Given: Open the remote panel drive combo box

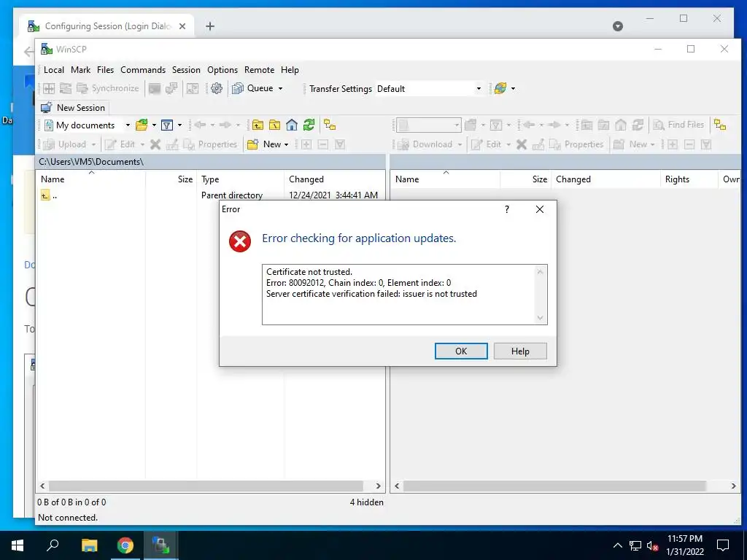Looking at the screenshot, I should pos(428,125).
